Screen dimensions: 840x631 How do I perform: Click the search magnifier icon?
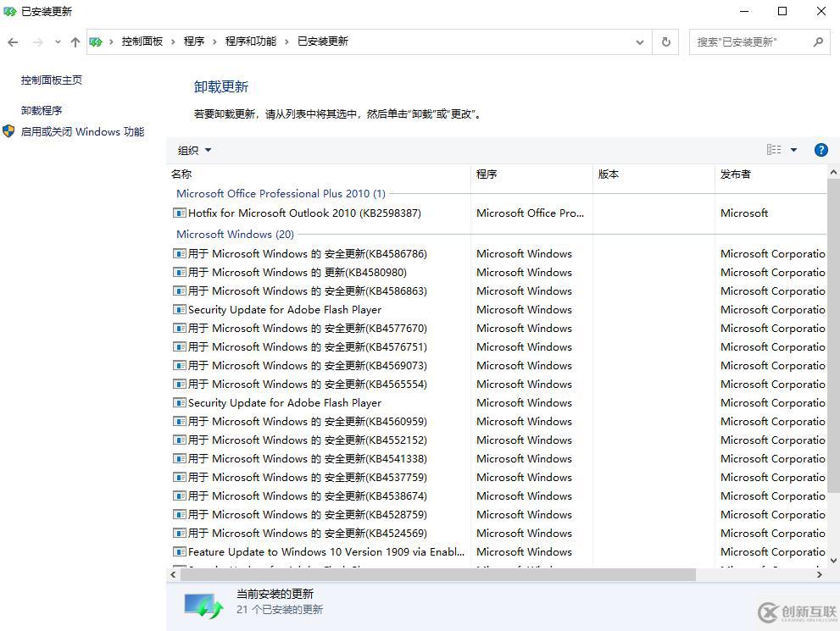(x=817, y=42)
